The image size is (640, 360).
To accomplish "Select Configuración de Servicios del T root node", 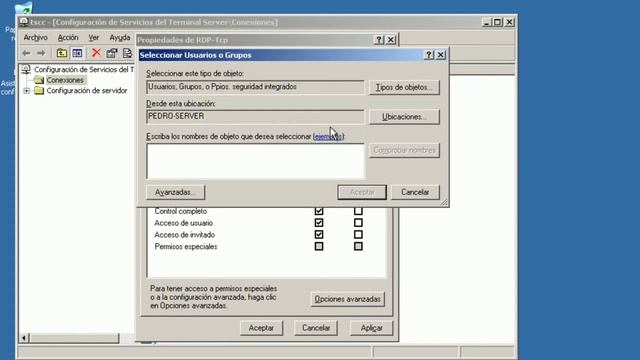I will pos(84,69).
